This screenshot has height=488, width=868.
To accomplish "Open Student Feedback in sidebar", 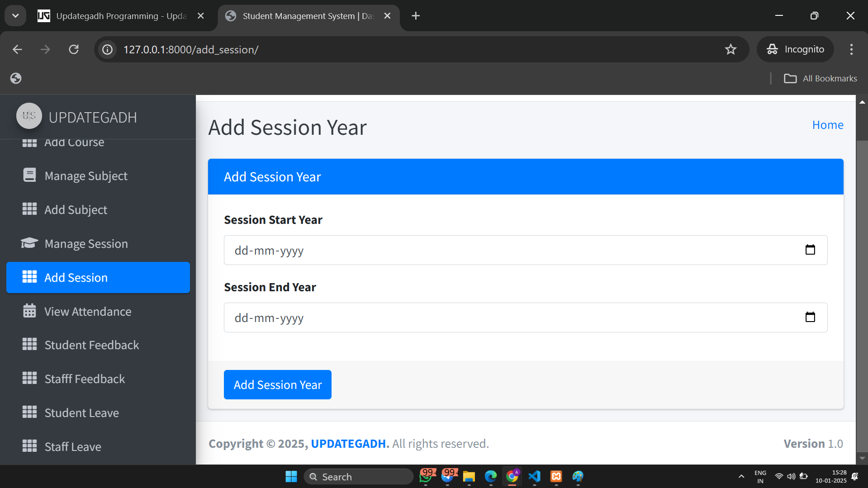I will (98, 345).
